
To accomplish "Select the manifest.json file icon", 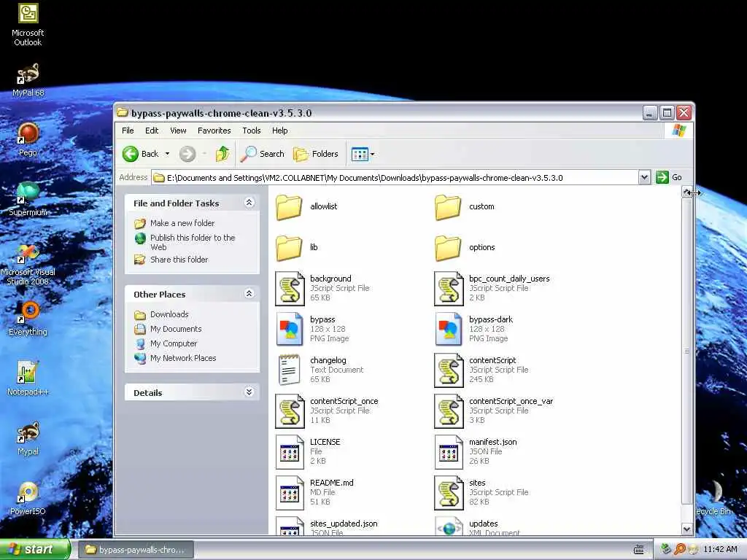I will [x=449, y=452].
